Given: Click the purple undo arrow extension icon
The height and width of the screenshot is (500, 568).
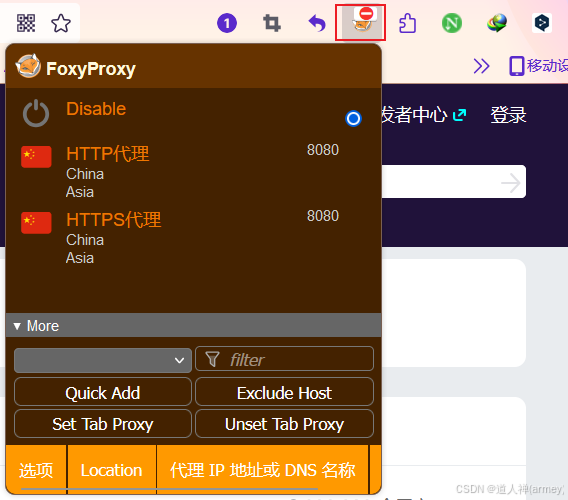Looking at the screenshot, I should pos(317,24).
